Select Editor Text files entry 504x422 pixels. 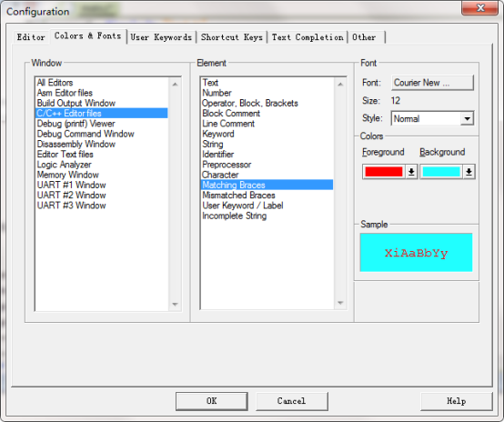tap(101, 155)
